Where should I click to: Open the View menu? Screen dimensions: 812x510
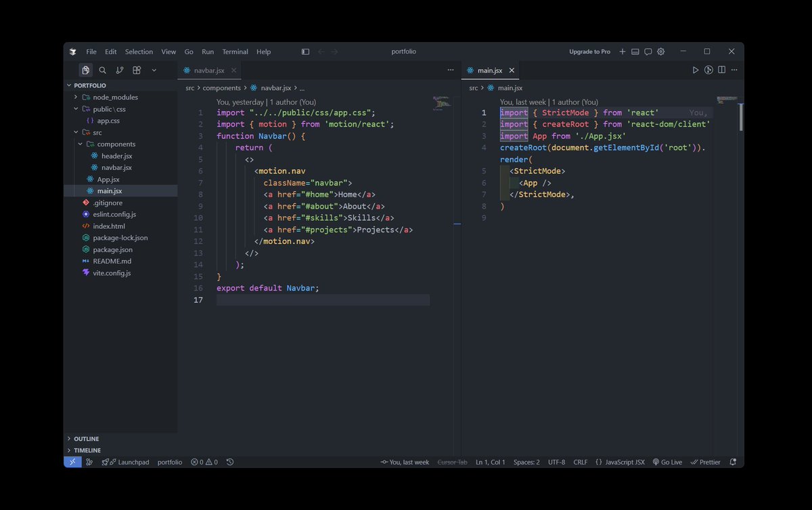168,51
